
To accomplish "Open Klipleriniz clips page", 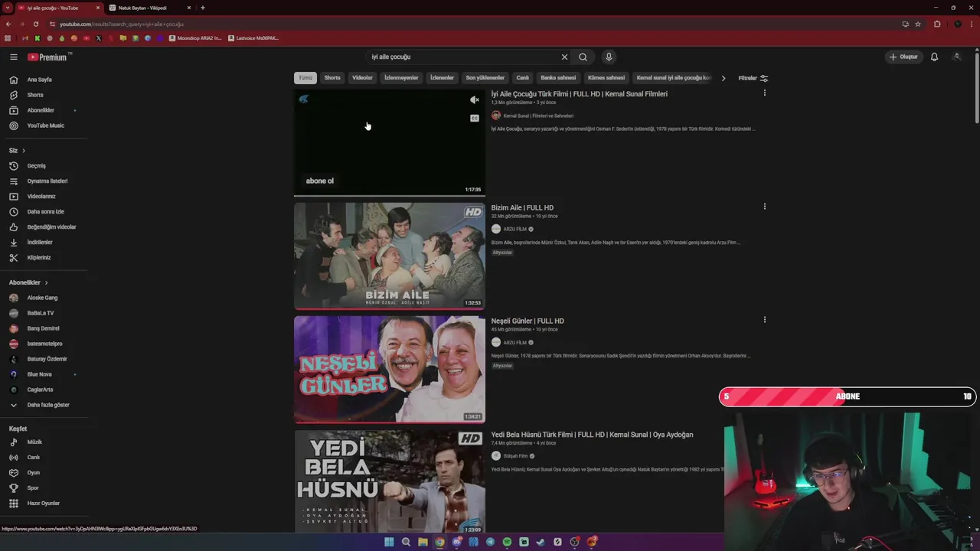I will point(38,257).
